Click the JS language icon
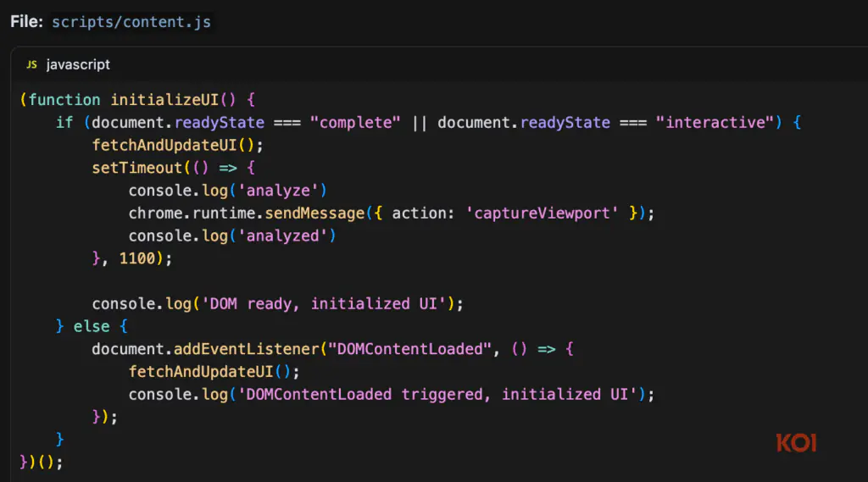 tap(31, 64)
